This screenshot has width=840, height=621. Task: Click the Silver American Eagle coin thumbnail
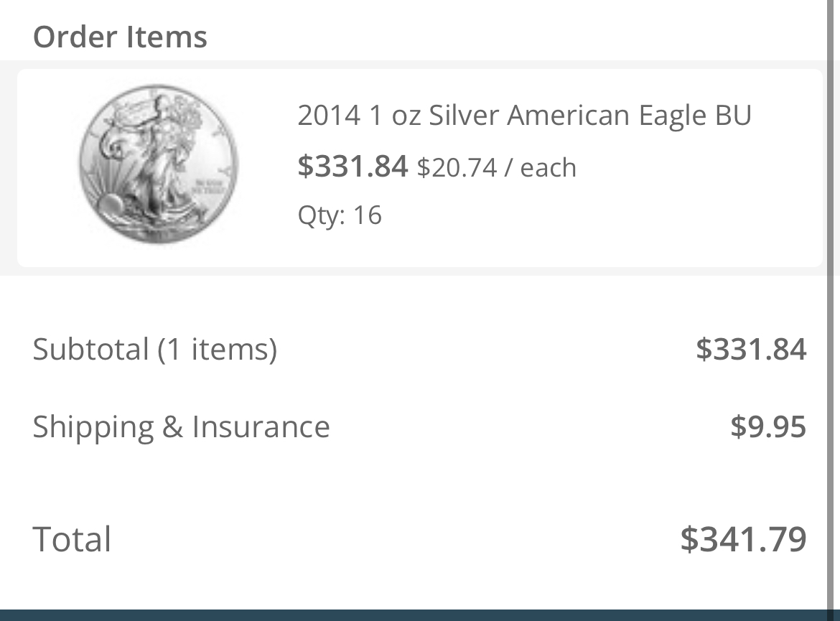click(157, 164)
